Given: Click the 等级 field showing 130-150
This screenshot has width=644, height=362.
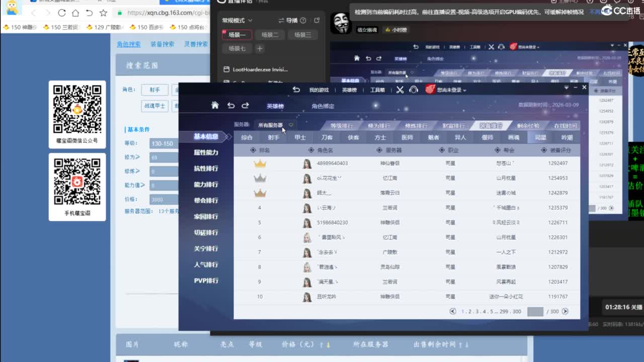Looking at the screenshot, I should pyautogui.click(x=164, y=144).
